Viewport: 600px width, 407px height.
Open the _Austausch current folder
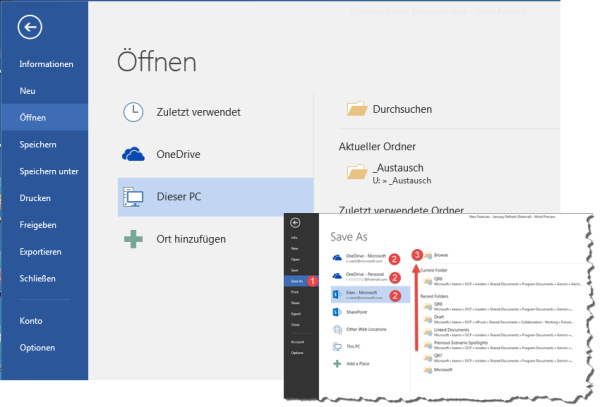(x=389, y=174)
